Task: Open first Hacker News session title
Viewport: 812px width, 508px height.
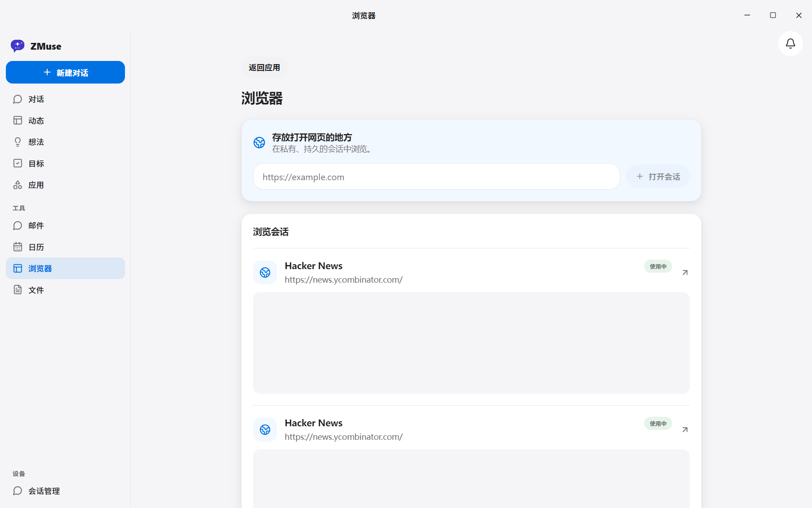Action: click(x=314, y=266)
